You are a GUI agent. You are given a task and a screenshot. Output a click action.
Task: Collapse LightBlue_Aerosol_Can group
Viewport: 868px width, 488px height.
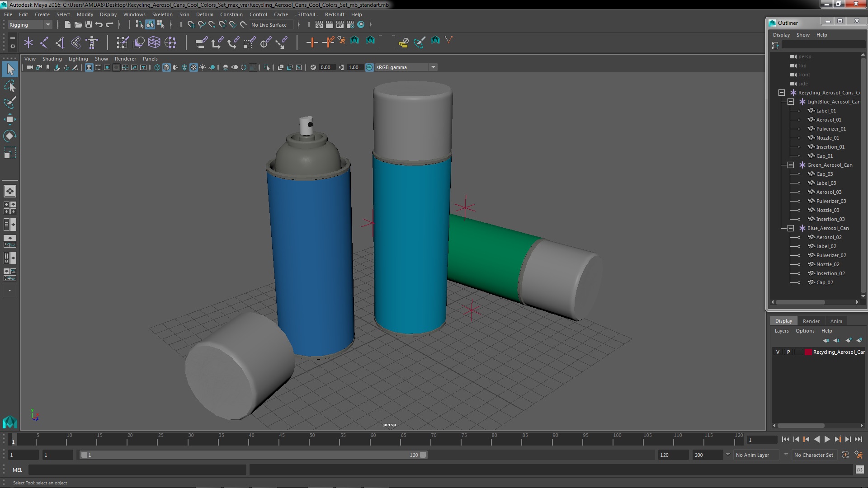pos(791,102)
